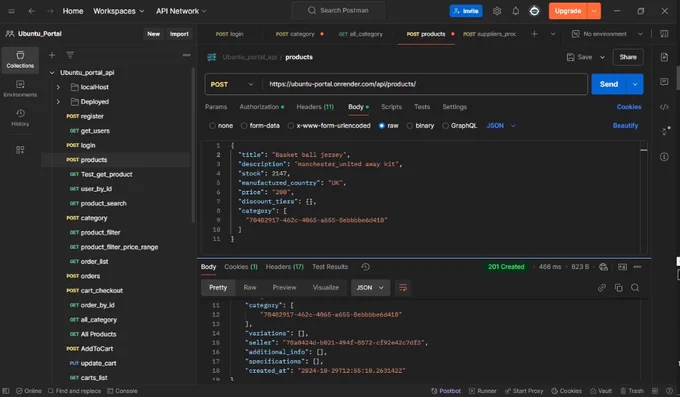Click the request URL input field
Image resolution: width=680 pixels, height=397 pixels.
[x=424, y=84]
